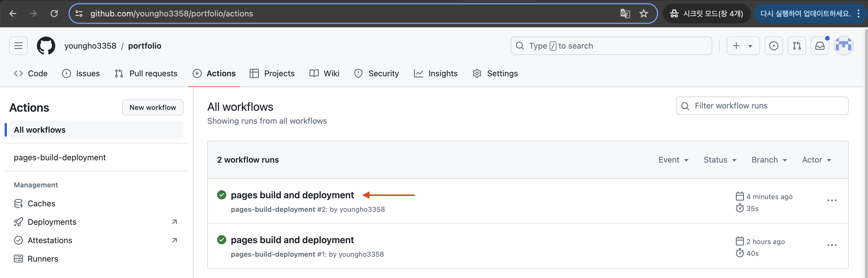Go forward with the browser forward arrow

coord(33,14)
